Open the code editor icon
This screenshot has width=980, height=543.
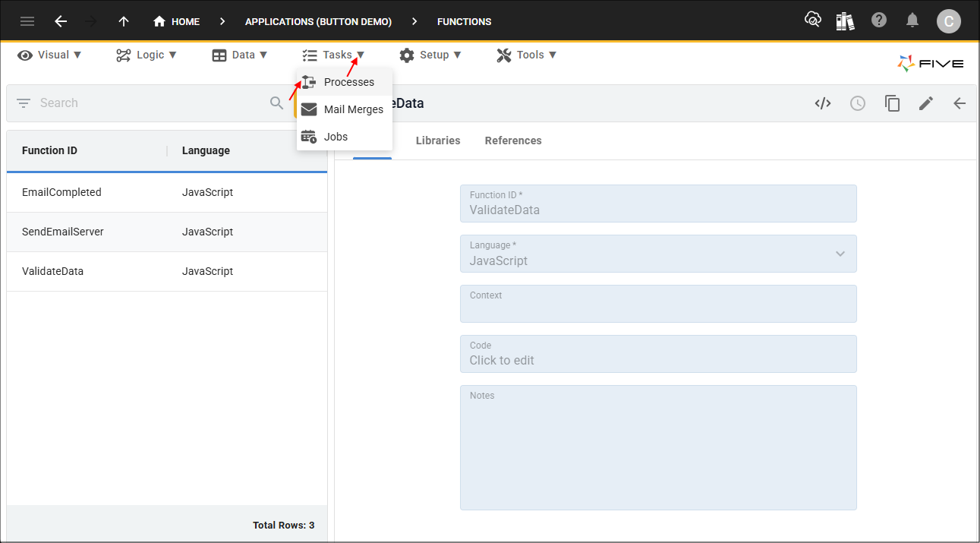tap(823, 103)
